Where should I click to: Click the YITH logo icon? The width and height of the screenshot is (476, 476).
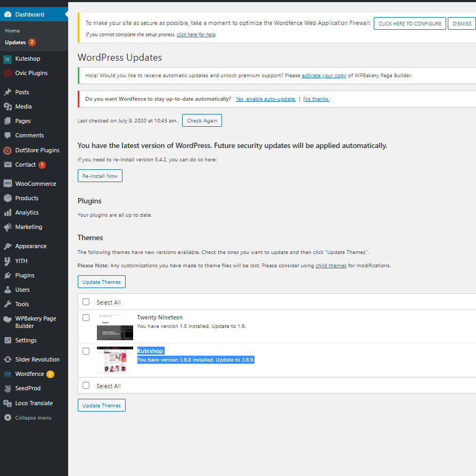click(7, 261)
